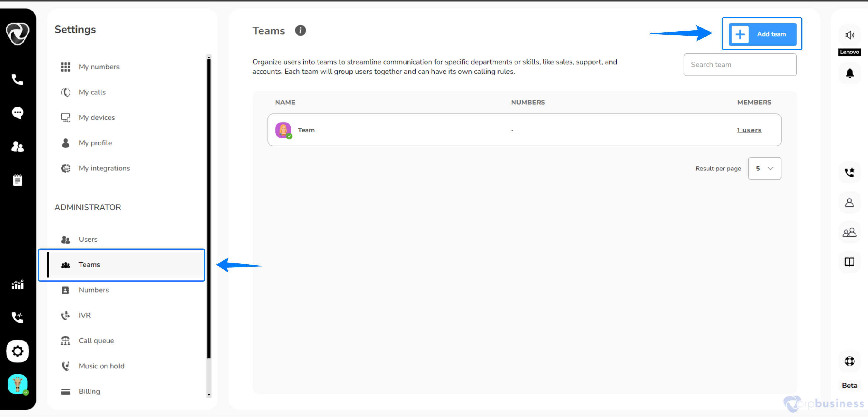Viewport: 868px width, 417px height.
Task: Click the group users icon in the right bar
Action: pos(850,232)
